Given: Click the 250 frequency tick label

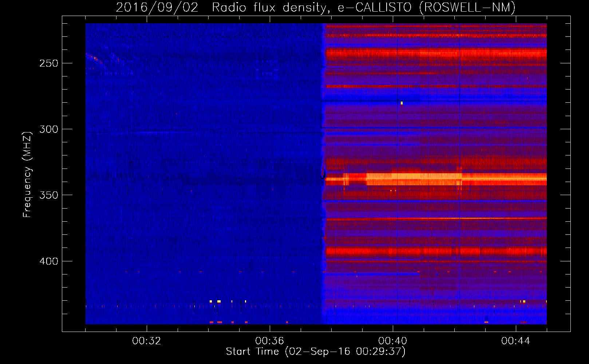Looking at the screenshot, I should (49, 63).
